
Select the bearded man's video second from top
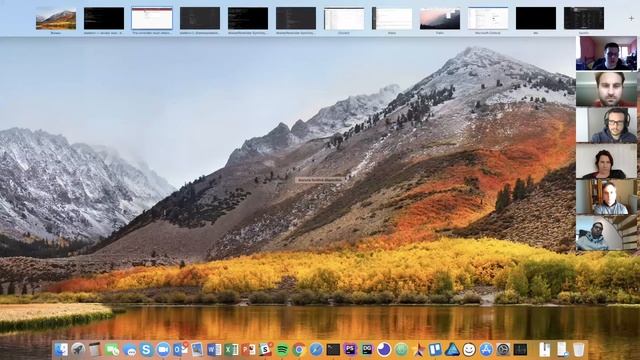click(606, 89)
